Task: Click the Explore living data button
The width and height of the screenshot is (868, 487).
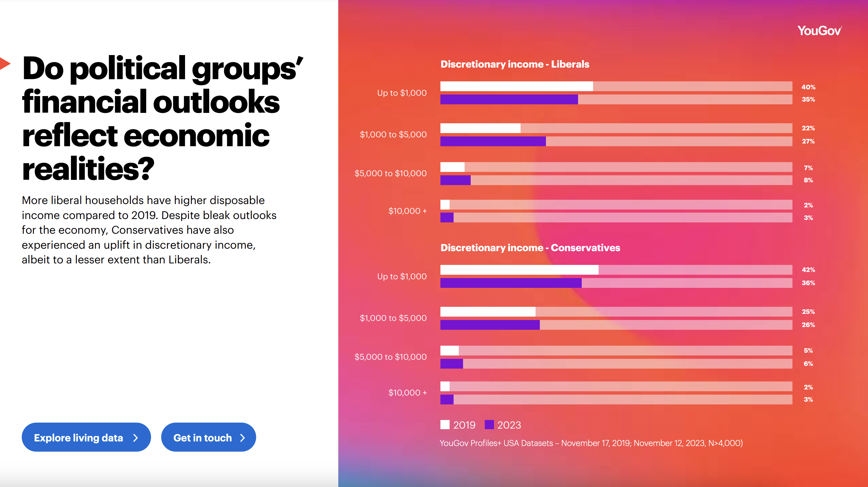Action: [86, 437]
